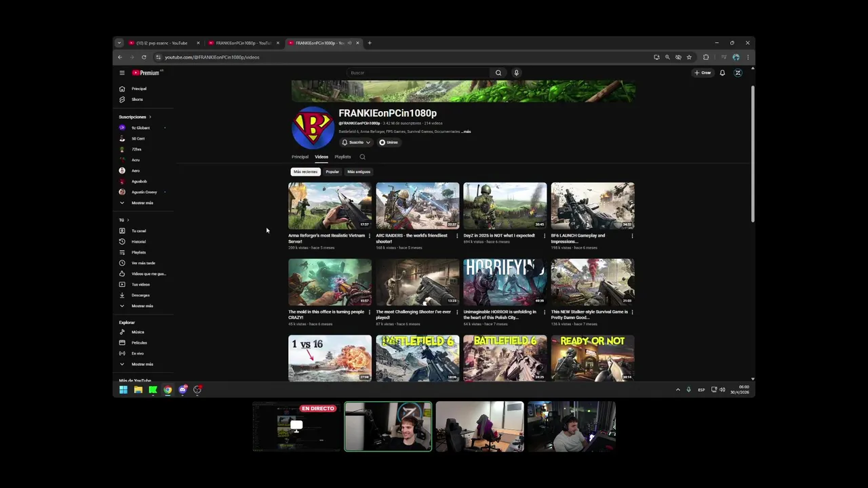Expand channel description with '...más'

467,131
